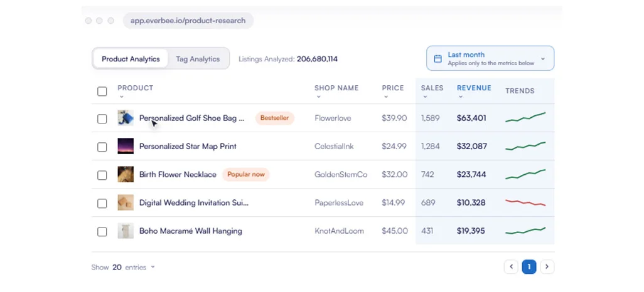
Task: Click shop name GoldenStemCo
Action: 341,175
